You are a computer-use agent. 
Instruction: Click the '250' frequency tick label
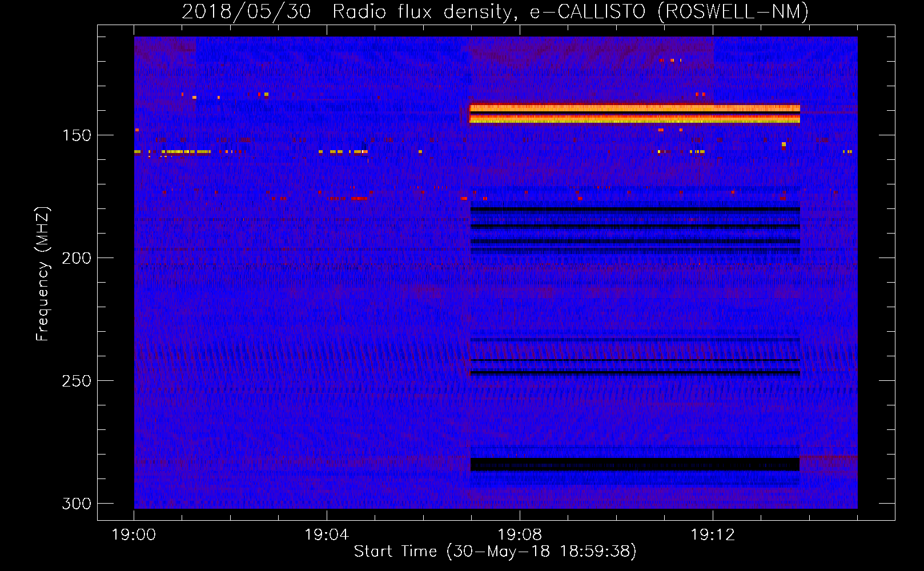point(77,381)
